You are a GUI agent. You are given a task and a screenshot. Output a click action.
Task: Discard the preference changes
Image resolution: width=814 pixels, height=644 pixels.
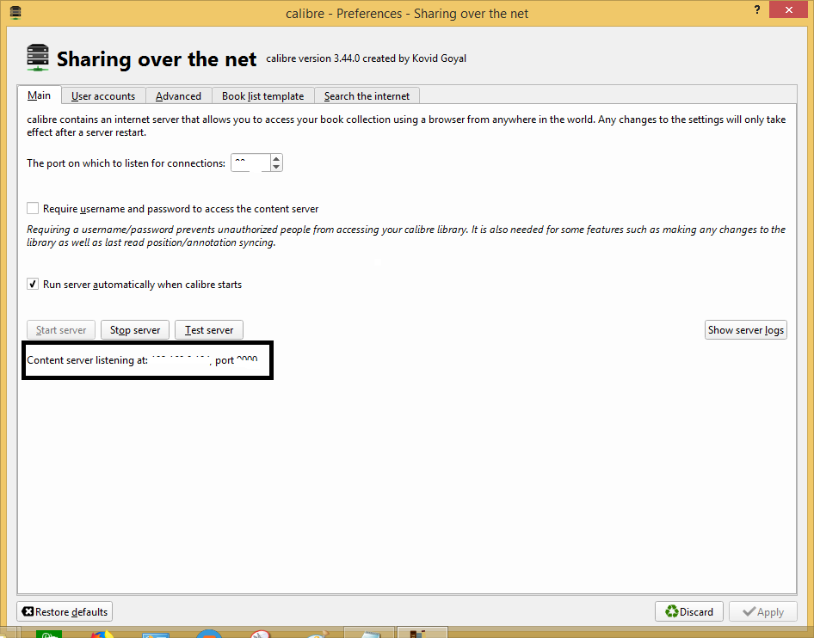689,612
